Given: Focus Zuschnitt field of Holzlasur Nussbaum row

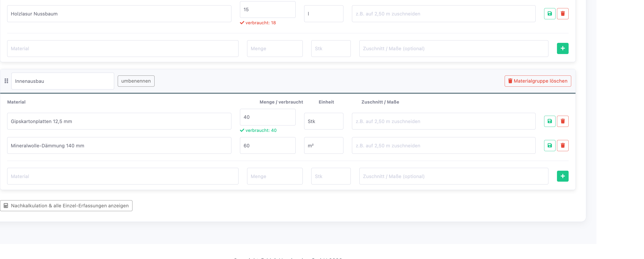Looking at the screenshot, I should click(444, 14).
